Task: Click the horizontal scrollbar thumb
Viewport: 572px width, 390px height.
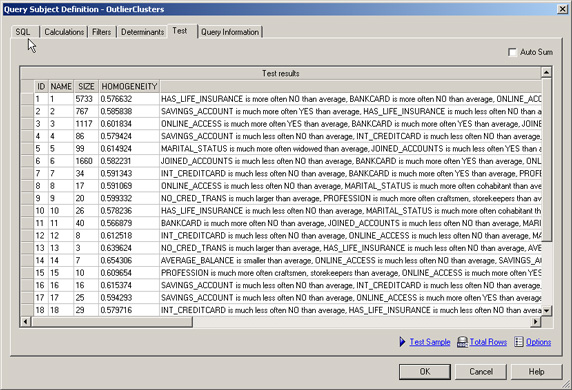Action: click(112, 321)
